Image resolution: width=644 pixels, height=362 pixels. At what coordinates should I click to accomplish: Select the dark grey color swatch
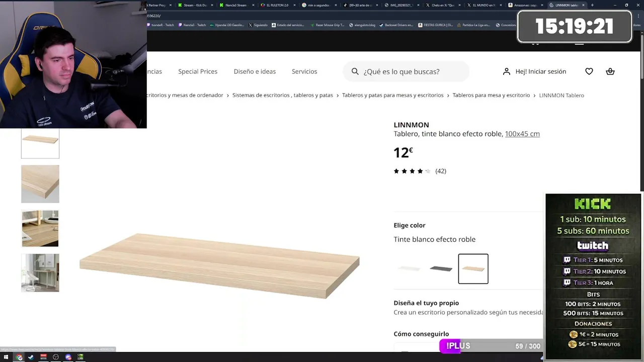point(441,268)
